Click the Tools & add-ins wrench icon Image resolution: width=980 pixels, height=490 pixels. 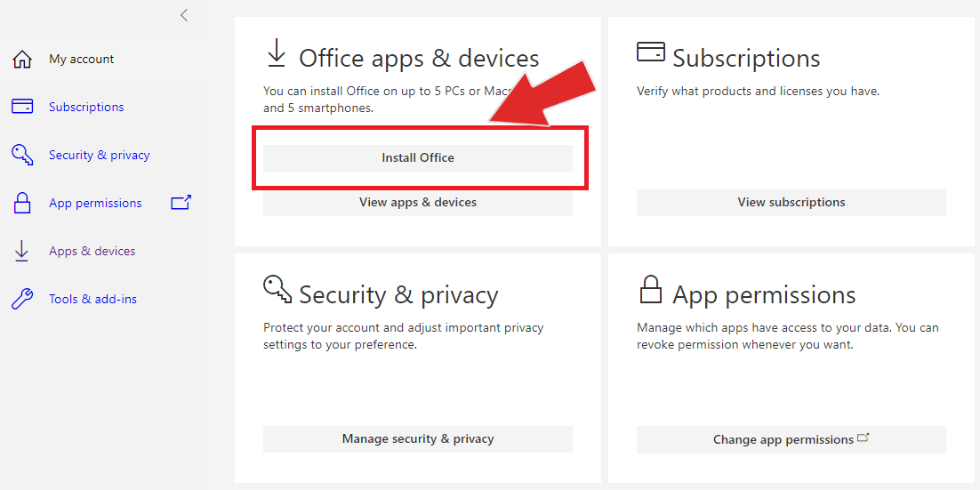[22, 300]
